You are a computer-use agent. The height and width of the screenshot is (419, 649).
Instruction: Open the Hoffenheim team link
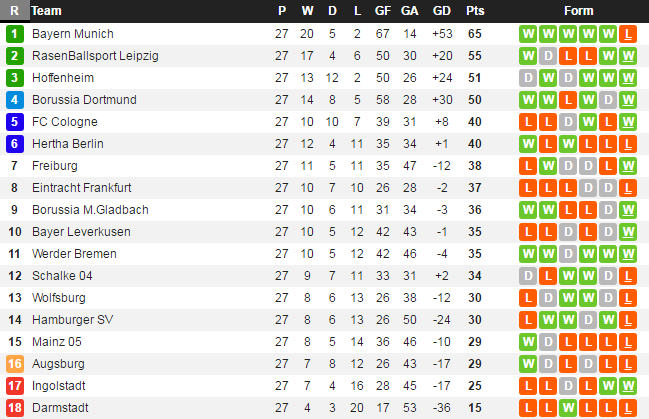(x=64, y=78)
